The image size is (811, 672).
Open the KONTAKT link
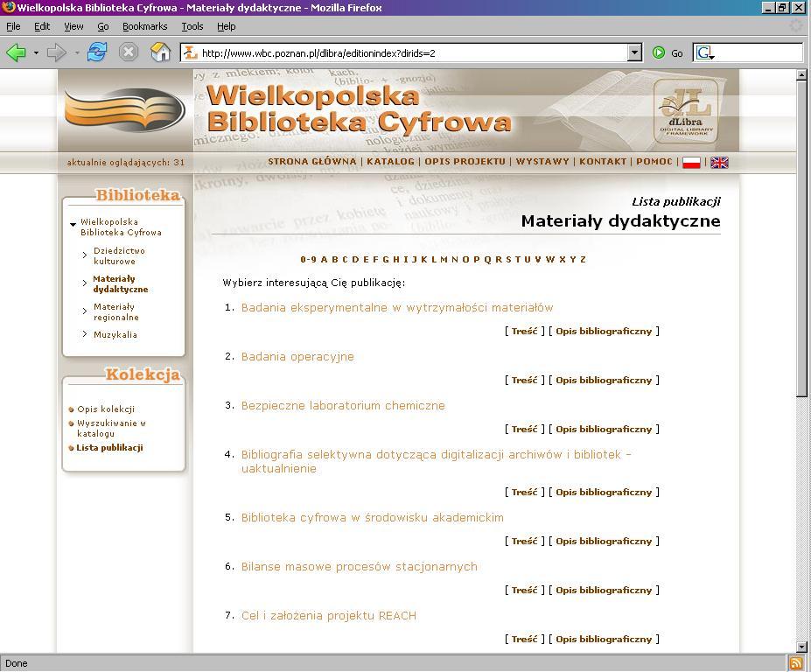[x=603, y=161]
